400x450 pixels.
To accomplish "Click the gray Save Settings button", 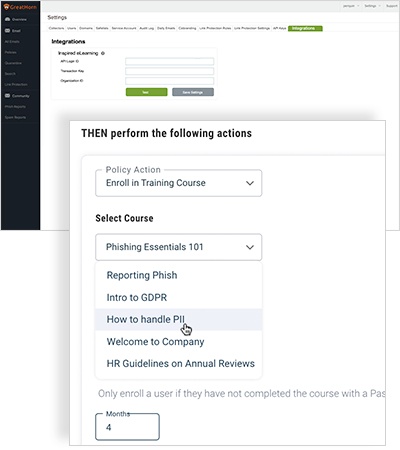I will (193, 92).
